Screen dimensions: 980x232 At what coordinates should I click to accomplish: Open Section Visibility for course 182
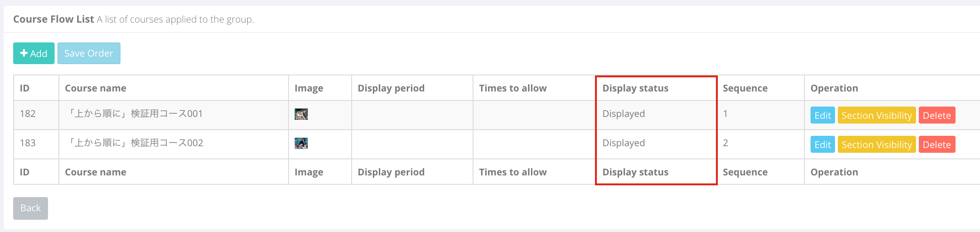pyautogui.click(x=877, y=116)
